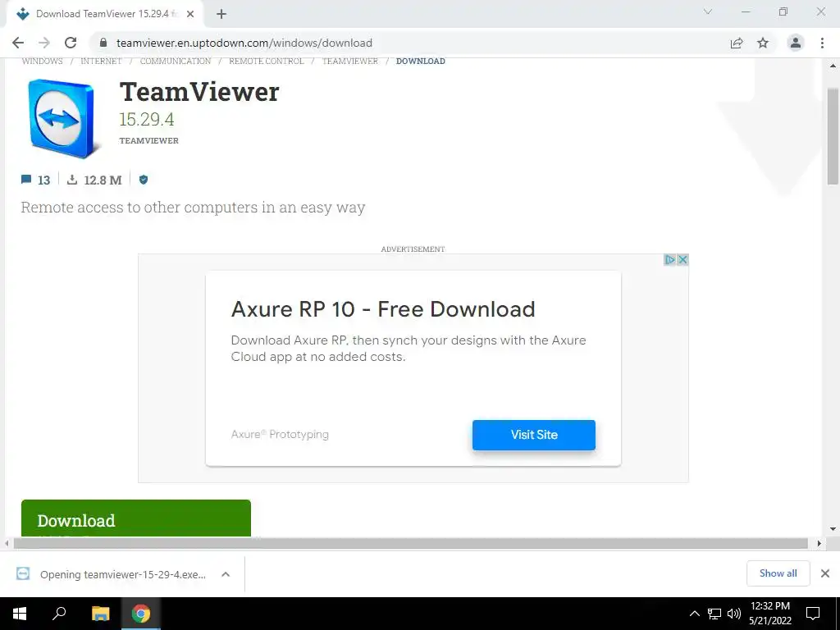Click the DOWNLOAD breadcrumb item
The image size is (840, 630).
click(x=421, y=61)
